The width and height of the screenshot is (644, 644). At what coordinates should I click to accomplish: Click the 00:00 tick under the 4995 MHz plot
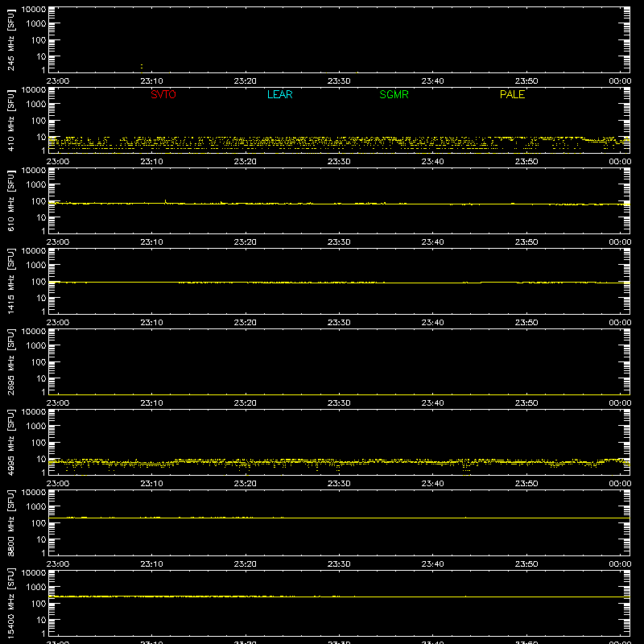[620, 484]
